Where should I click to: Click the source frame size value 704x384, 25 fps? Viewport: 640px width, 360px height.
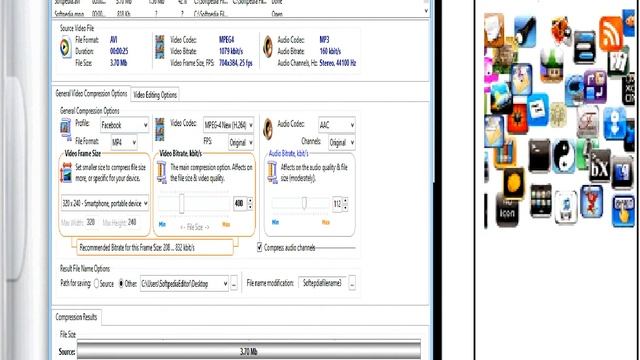pyautogui.click(x=236, y=63)
